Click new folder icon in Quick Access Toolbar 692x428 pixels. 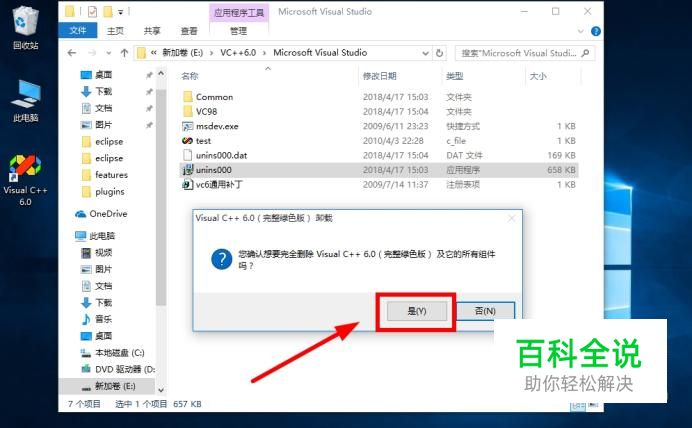coord(108,12)
